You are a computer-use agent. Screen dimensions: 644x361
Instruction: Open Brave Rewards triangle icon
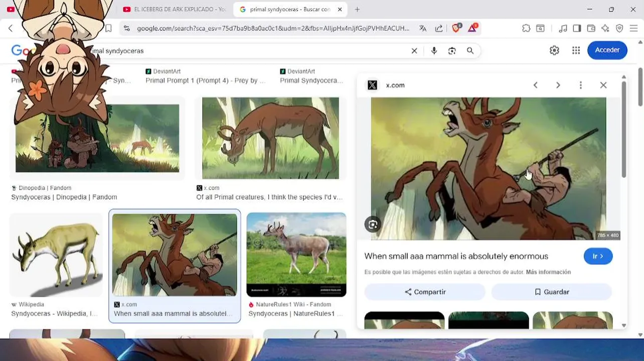click(x=472, y=28)
